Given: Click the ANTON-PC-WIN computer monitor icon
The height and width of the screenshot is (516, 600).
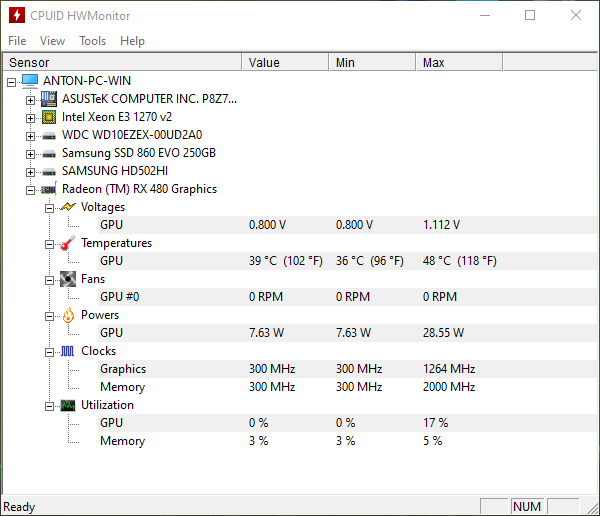Looking at the screenshot, I should (30, 81).
